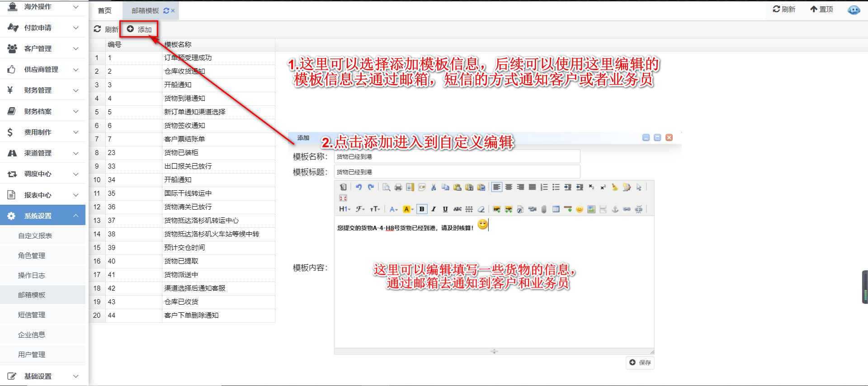This screenshot has height=386, width=868.
Task: Click the 添加 button above the table
Action: click(139, 29)
